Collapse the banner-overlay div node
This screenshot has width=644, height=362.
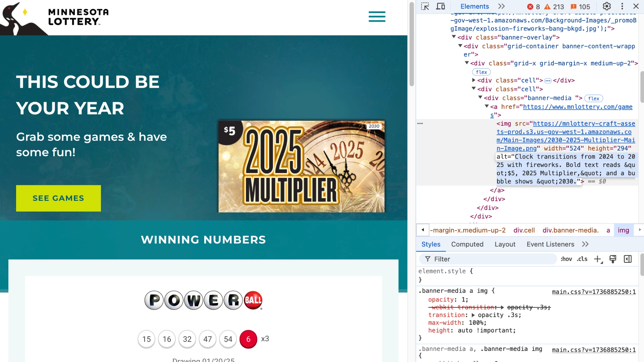tap(453, 37)
